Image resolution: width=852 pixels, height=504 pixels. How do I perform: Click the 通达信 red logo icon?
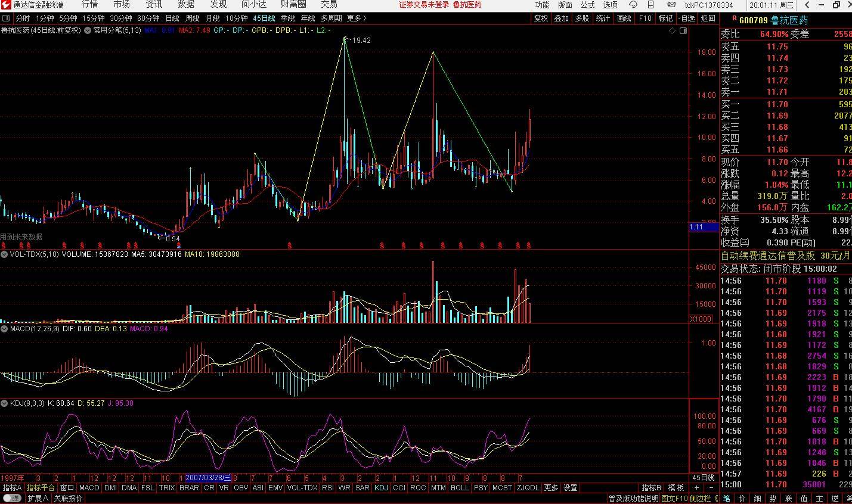(x=5, y=5)
